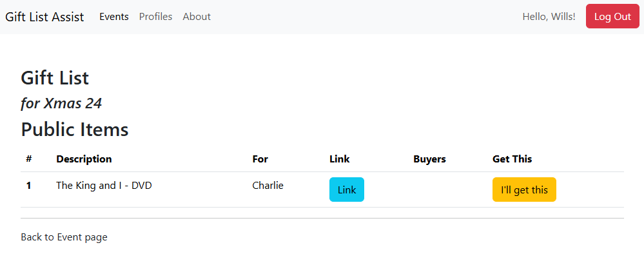Click the 'Get This' column header
Screen dimensions: 644x263
coord(512,159)
